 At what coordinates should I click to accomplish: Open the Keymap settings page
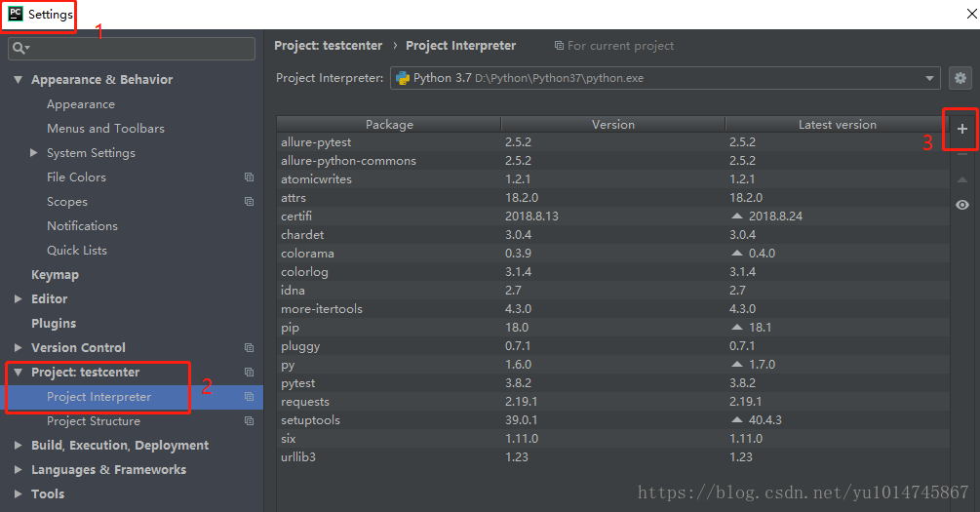55,274
